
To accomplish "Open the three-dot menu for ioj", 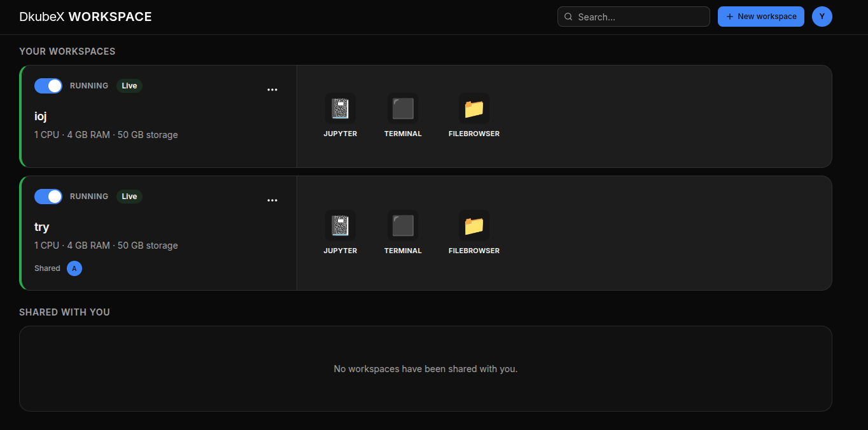I will [272, 90].
